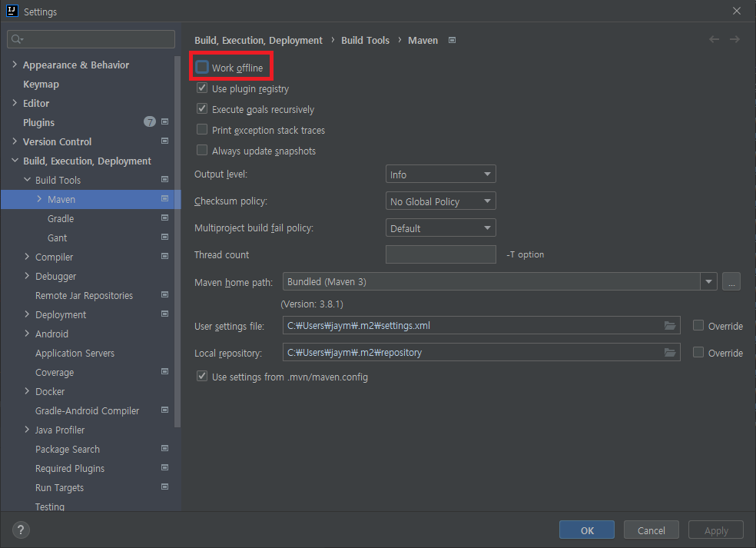
Task: Click Build Tools in the breadcrumb
Action: [366, 41]
